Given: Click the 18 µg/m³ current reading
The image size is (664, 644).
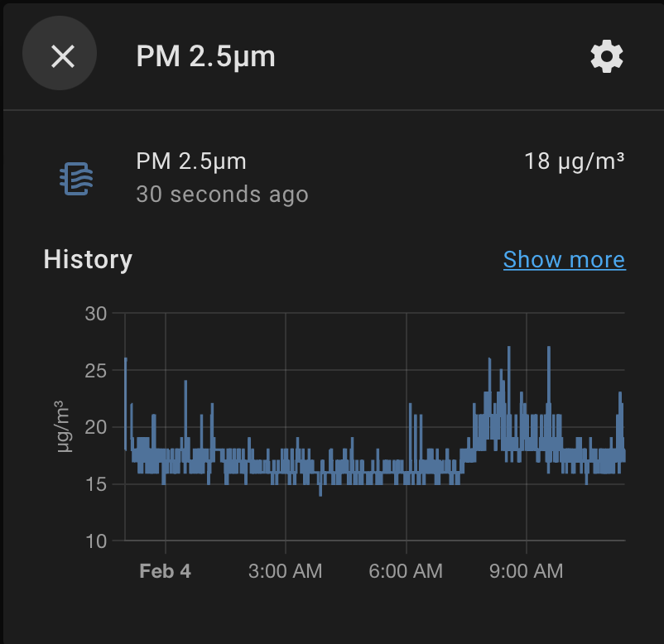Looking at the screenshot, I should point(575,161).
